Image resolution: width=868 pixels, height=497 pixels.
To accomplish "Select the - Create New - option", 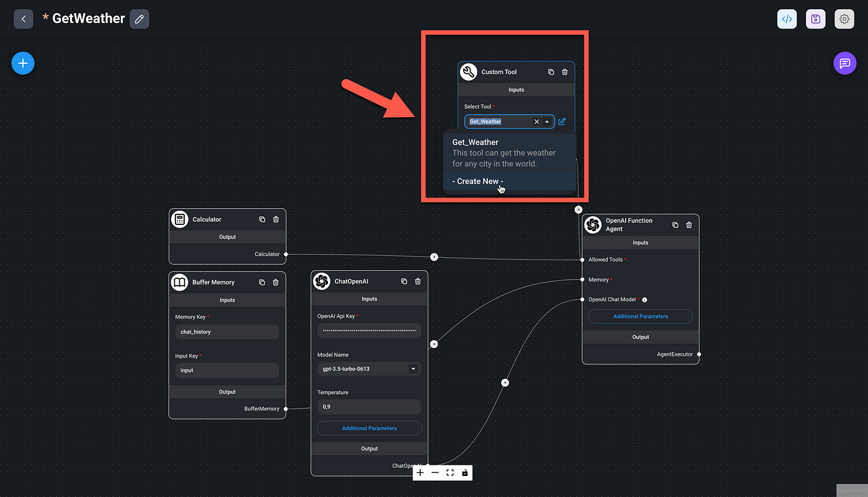I will pos(510,181).
